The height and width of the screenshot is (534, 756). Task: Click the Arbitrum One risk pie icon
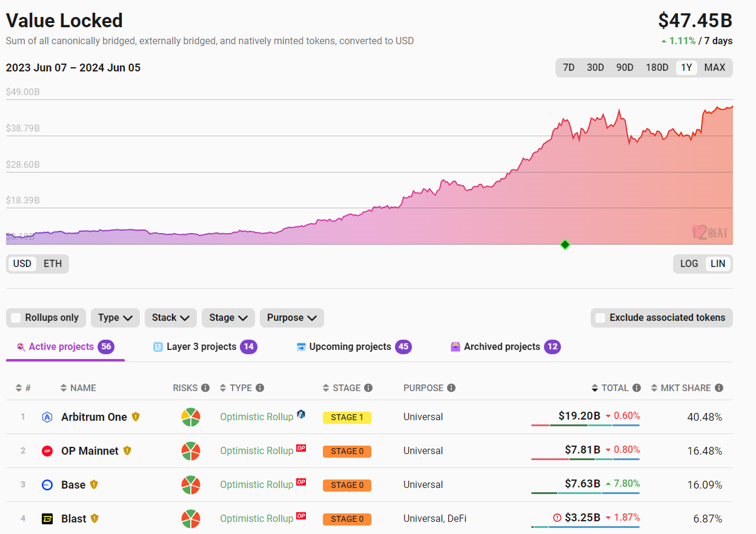(x=191, y=417)
